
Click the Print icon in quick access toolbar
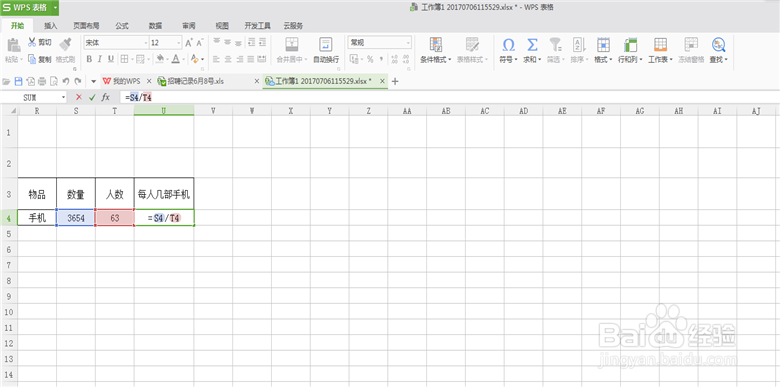pos(42,81)
